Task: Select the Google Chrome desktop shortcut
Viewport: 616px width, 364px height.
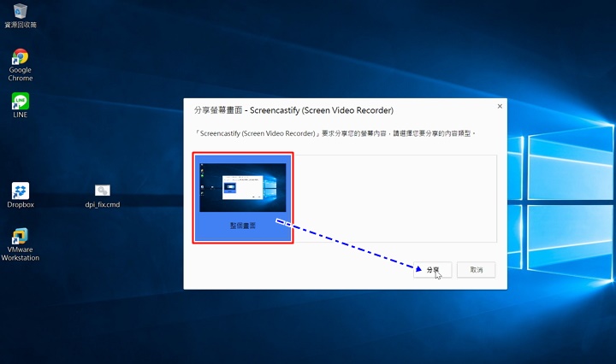Action: coord(20,65)
